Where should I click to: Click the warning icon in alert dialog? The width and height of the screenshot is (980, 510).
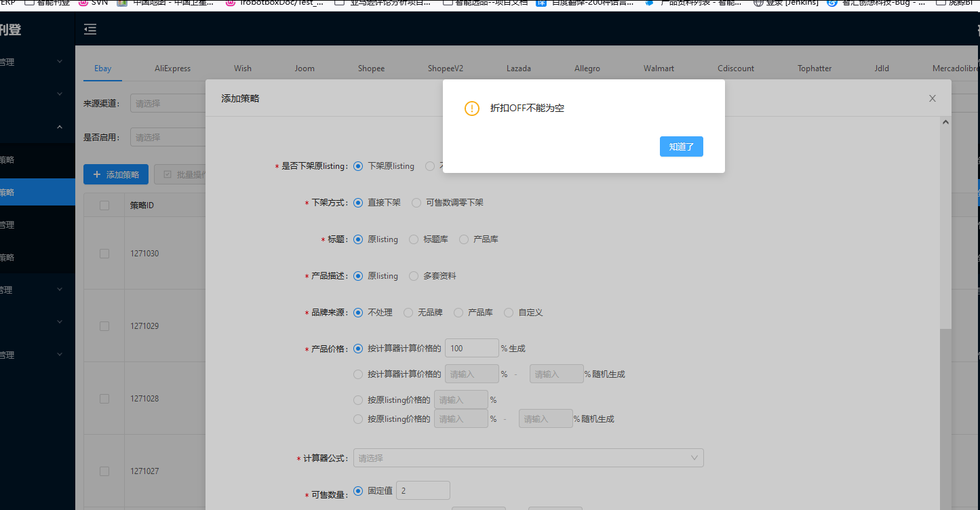click(472, 109)
